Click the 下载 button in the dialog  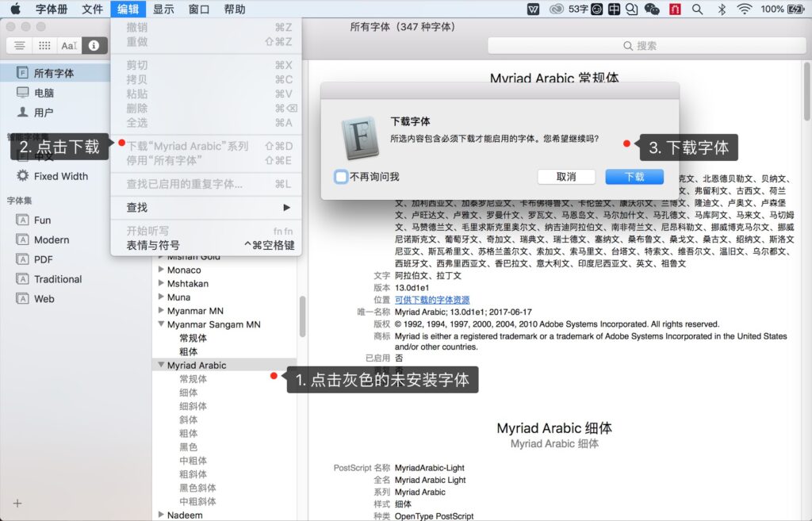point(634,176)
